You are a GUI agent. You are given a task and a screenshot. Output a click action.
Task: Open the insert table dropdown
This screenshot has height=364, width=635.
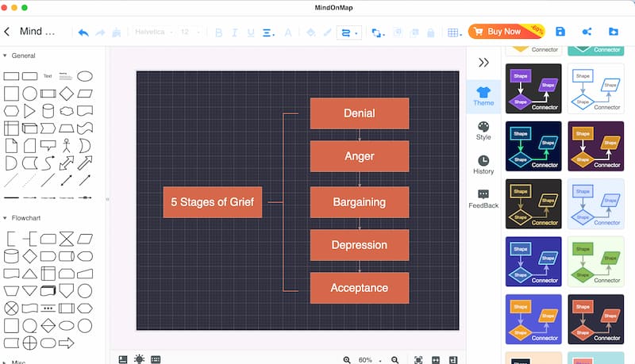click(x=454, y=33)
